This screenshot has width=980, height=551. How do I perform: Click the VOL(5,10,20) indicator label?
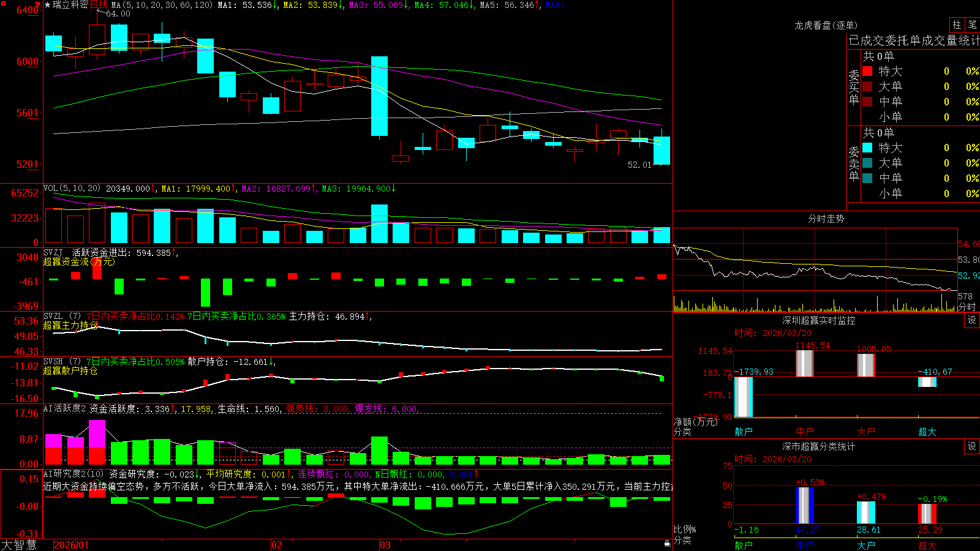point(72,188)
